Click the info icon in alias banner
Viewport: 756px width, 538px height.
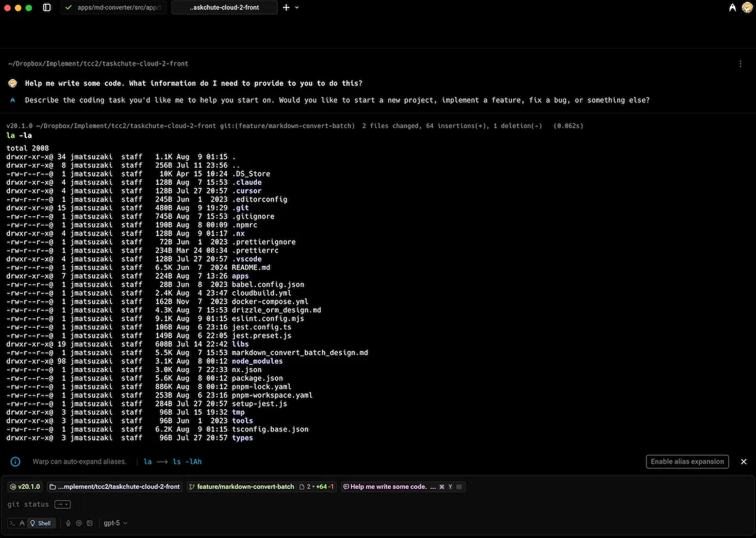(x=16, y=462)
